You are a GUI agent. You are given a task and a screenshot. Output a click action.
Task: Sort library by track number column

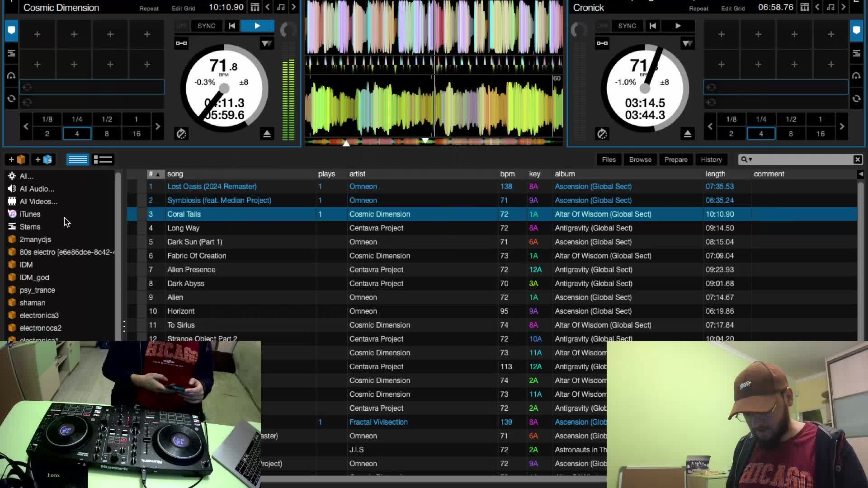coord(155,174)
